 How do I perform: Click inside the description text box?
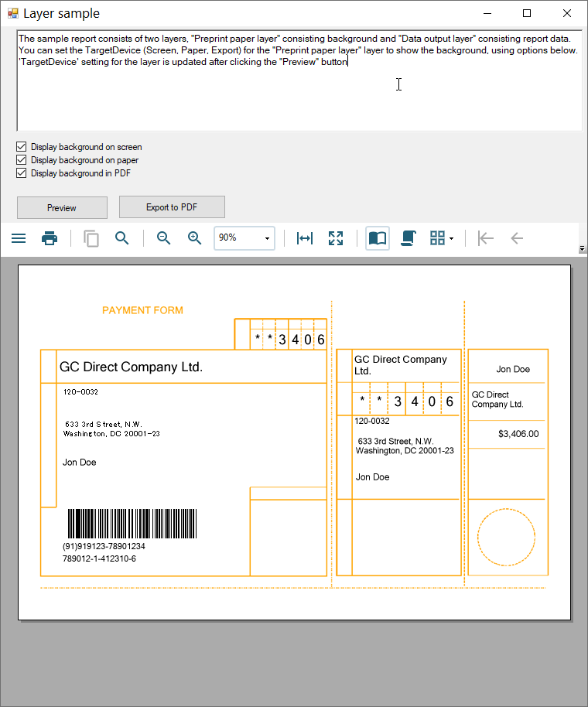point(299,80)
